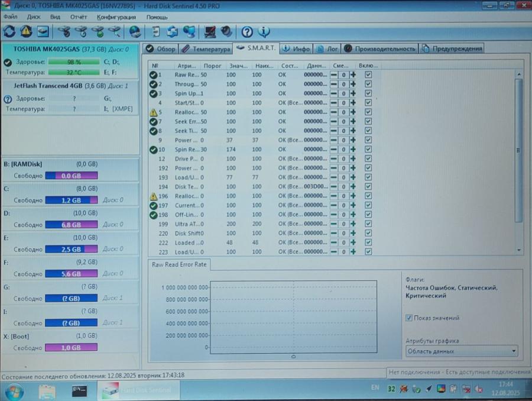Image resolution: width=532 pixels, height=401 pixels.
Task: Open the Диск menu
Action: pos(34,17)
